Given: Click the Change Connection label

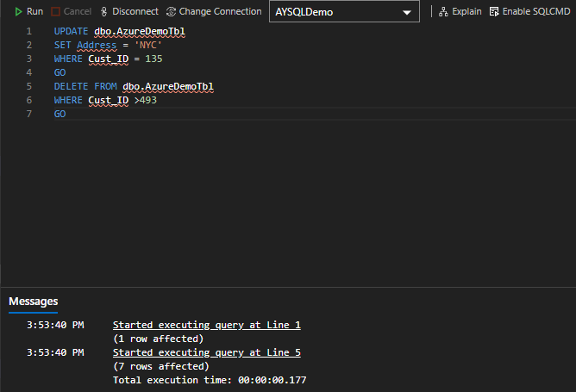Looking at the screenshot, I should (220, 12).
